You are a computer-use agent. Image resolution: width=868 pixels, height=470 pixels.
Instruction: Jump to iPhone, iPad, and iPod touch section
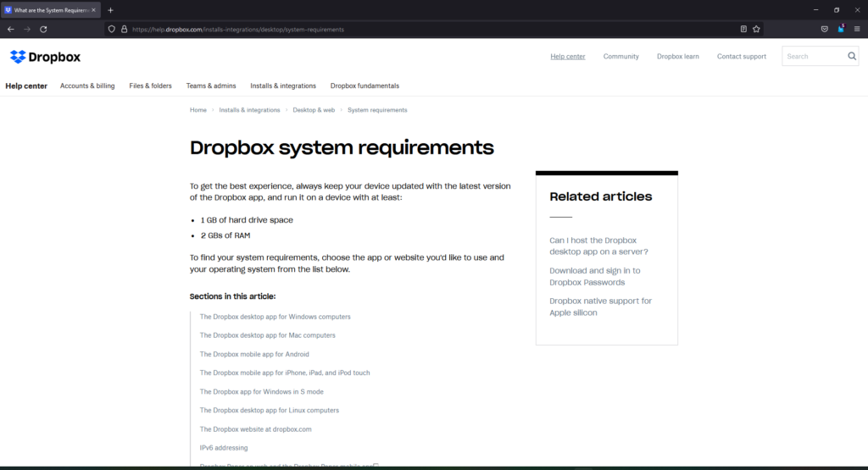click(285, 373)
